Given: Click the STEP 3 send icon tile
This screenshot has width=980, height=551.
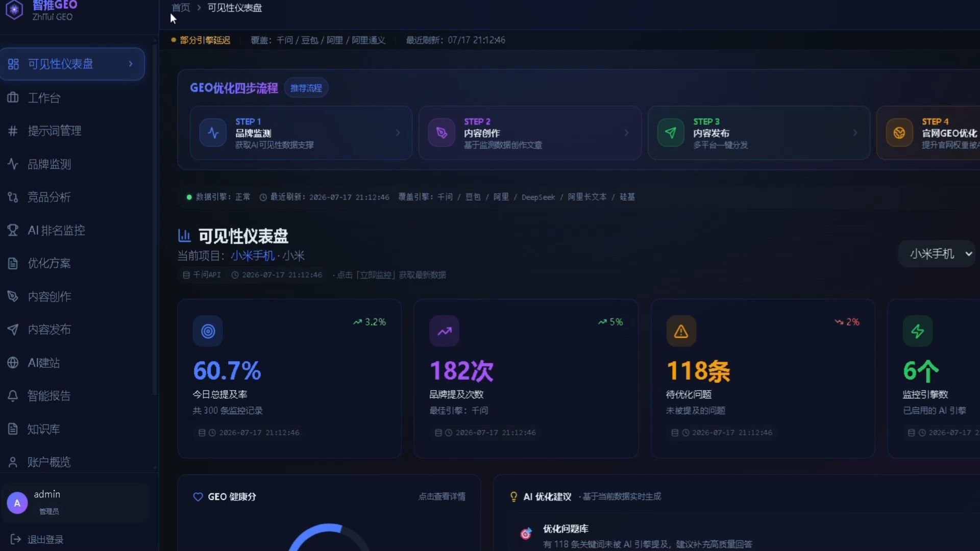Looking at the screenshot, I should [x=671, y=133].
